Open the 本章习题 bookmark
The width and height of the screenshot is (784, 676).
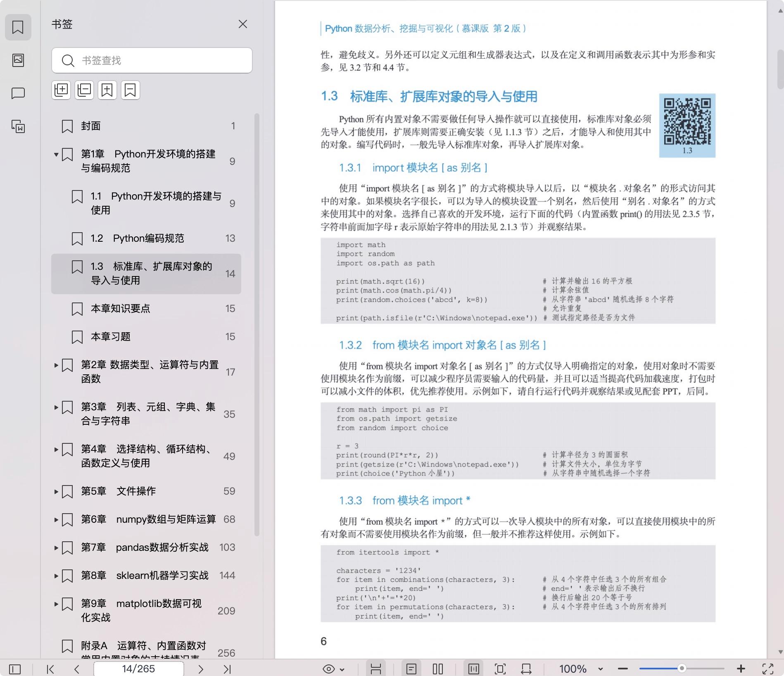[146, 337]
